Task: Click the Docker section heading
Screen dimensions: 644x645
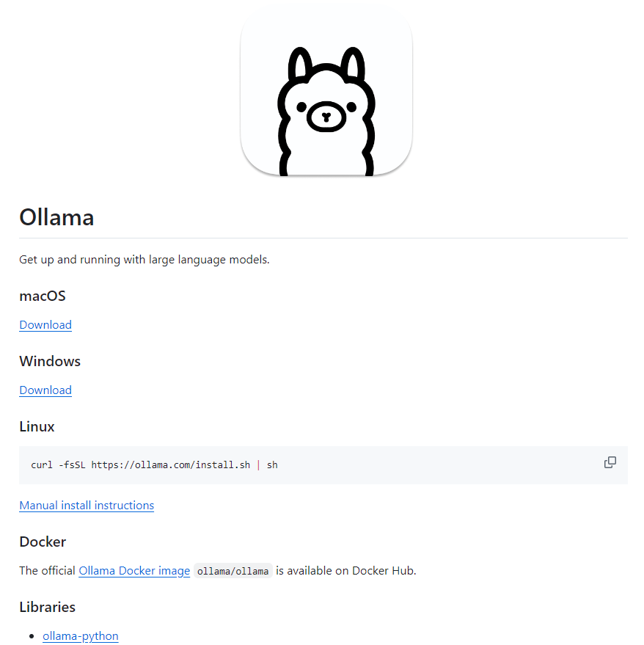Action: click(x=43, y=542)
